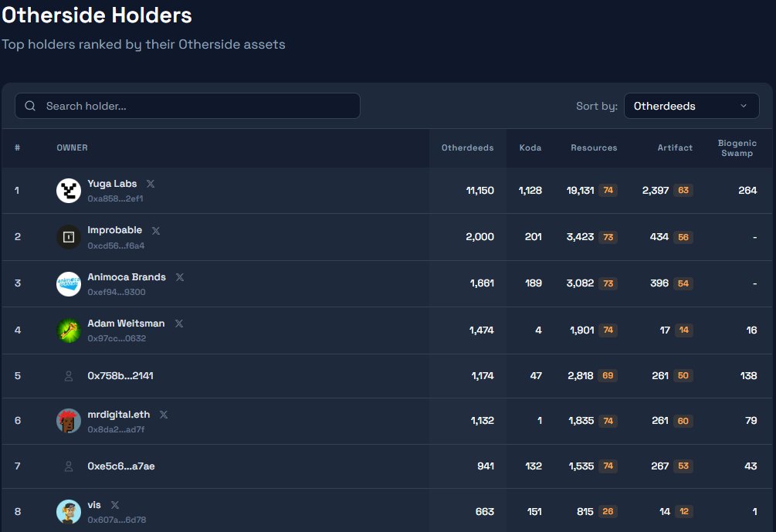Click address 0x8da2...ad7f
Screen dimensions: 776x532
116,429
